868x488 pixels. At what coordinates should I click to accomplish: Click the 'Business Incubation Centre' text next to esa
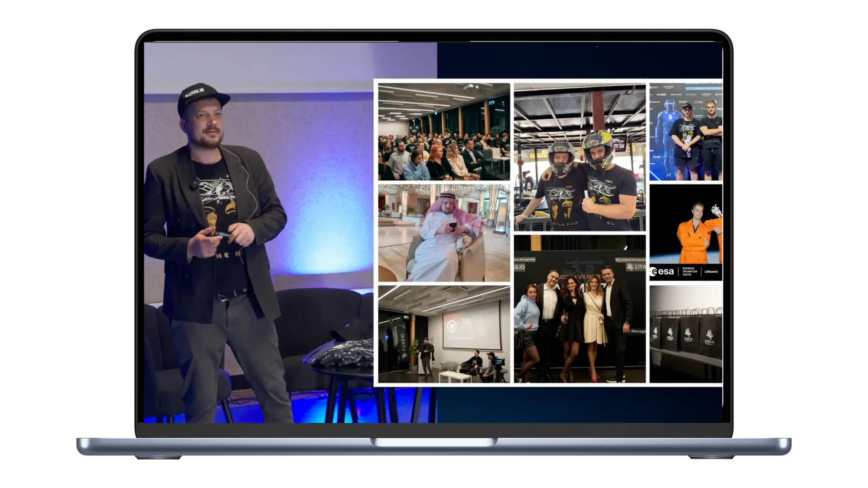click(690, 272)
